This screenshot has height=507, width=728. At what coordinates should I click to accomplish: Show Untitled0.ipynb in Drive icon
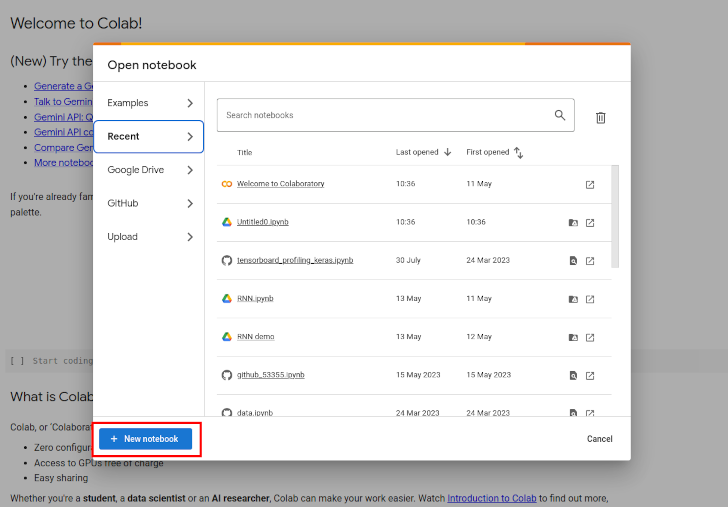point(573,223)
